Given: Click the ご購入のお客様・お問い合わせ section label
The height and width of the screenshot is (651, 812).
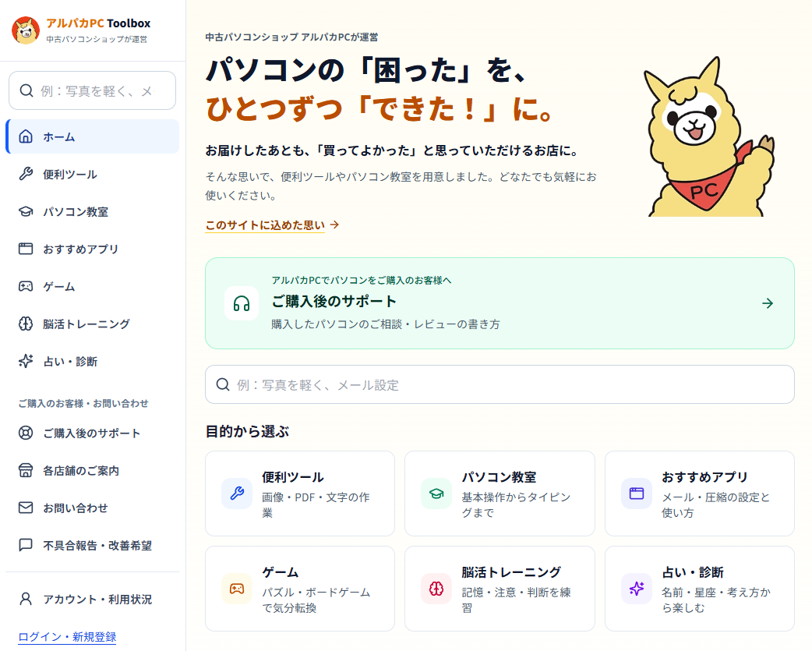Looking at the screenshot, I should tap(83, 403).
